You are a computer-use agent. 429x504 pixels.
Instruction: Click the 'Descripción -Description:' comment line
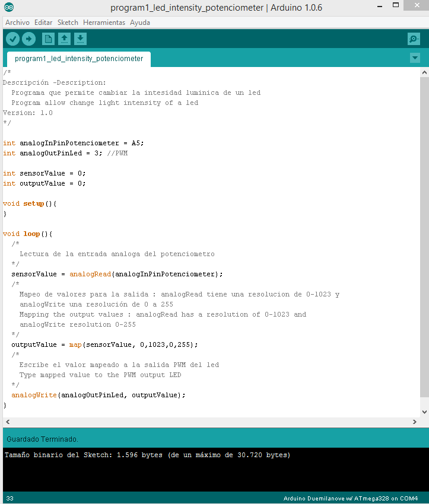click(x=55, y=82)
